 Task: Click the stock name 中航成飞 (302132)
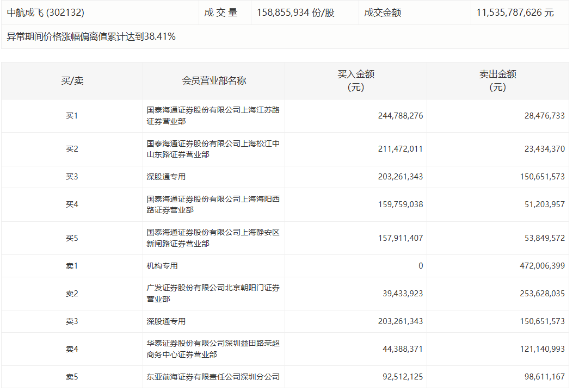tap(46, 13)
